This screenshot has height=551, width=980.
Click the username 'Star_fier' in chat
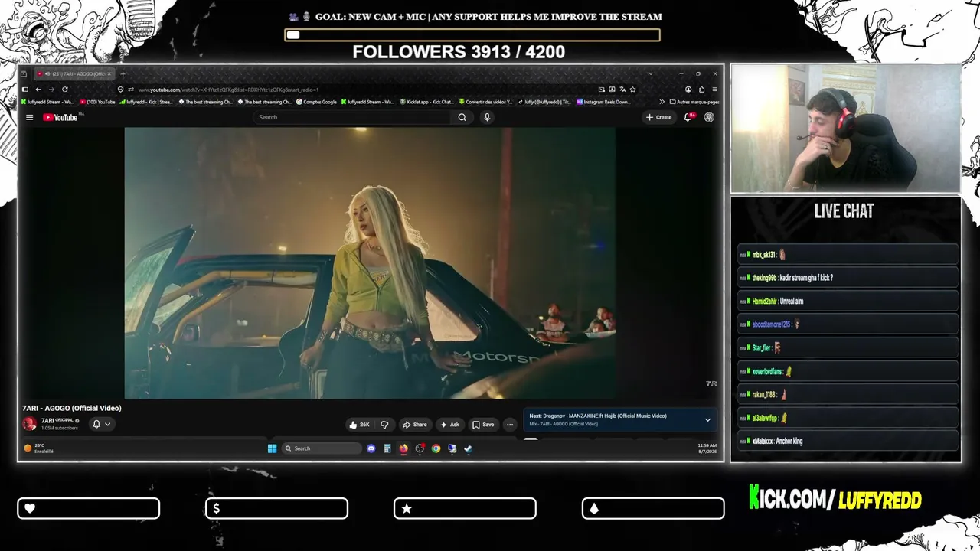(761, 348)
